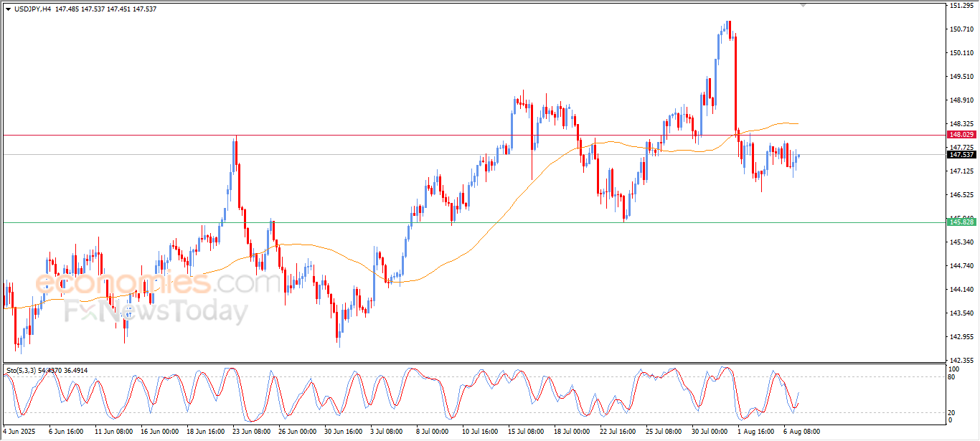980x441 pixels.
Task: Click the 146.525 price axis label
Action: click(x=961, y=195)
